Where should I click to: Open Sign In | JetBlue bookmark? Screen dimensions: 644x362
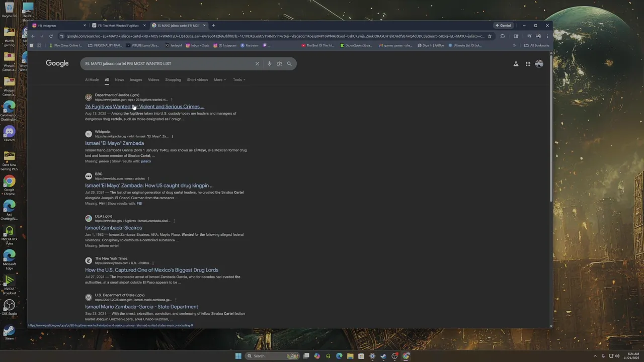pyautogui.click(x=431, y=45)
